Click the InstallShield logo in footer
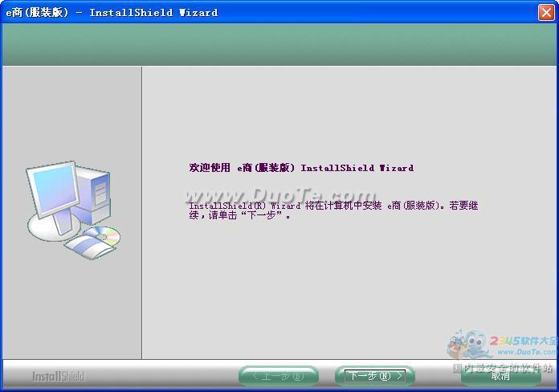559x392 pixels. [58, 376]
